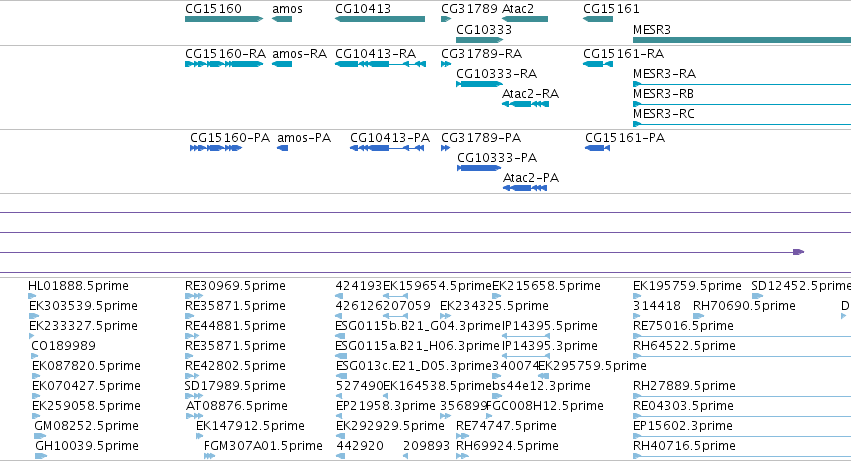Click the purple arrowhead feature glyph
The width and height of the screenshot is (851, 461).
[798, 252]
